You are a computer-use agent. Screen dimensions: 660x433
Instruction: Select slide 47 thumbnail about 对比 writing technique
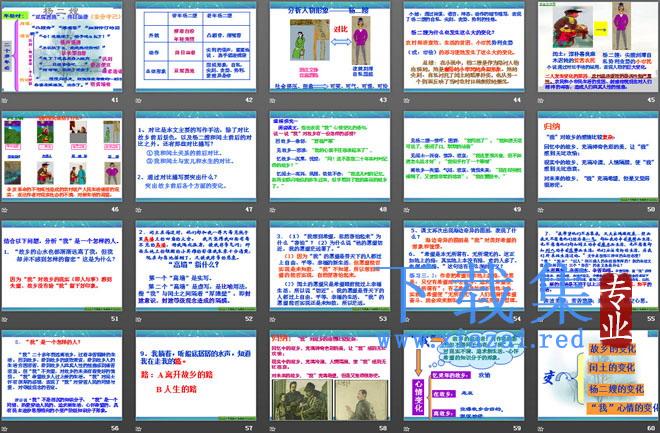point(196,157)
